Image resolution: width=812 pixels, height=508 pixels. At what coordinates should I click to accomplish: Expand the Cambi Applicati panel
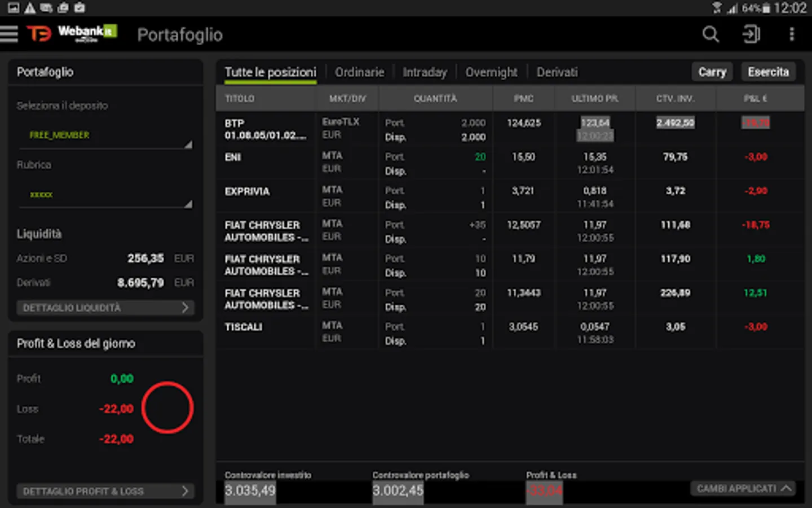[743, 488]
